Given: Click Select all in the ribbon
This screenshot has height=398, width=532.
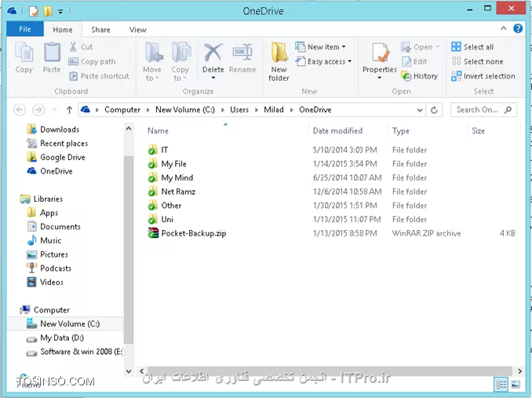Looking at the screenshot, I should pos(472,47).
